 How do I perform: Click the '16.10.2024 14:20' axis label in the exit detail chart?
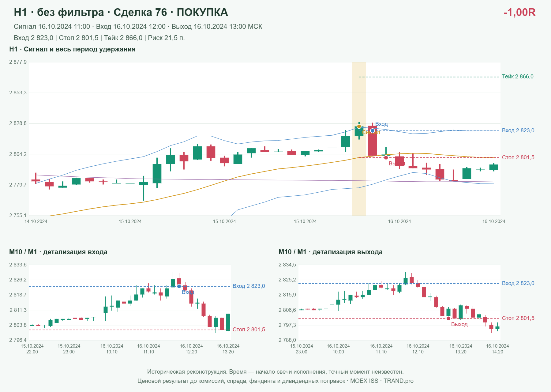click(497, 349)
